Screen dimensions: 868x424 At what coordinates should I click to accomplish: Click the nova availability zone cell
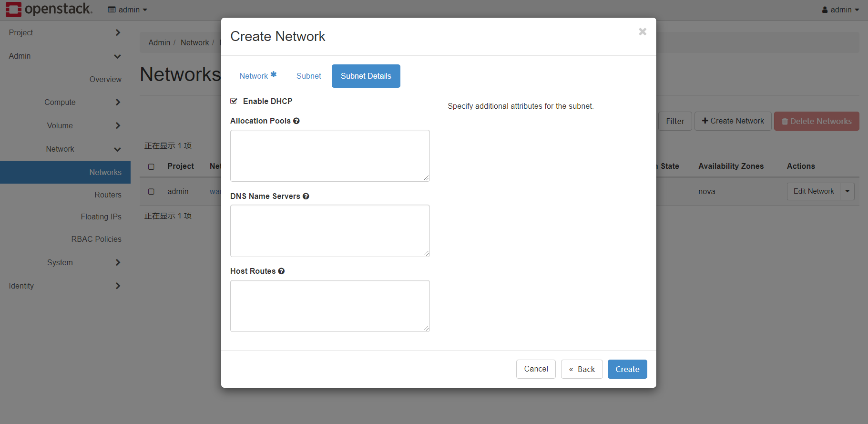[706, 191]
